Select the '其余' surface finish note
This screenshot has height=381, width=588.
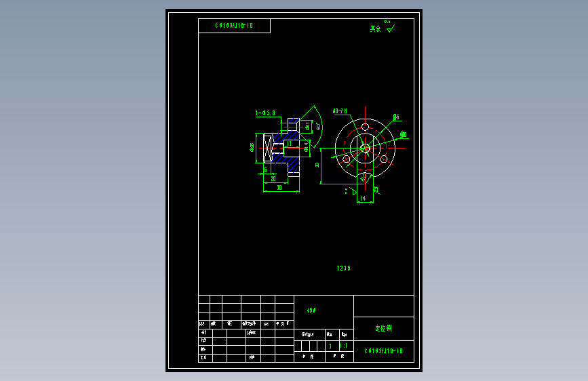pyautogui.click(x=375, y=29)
